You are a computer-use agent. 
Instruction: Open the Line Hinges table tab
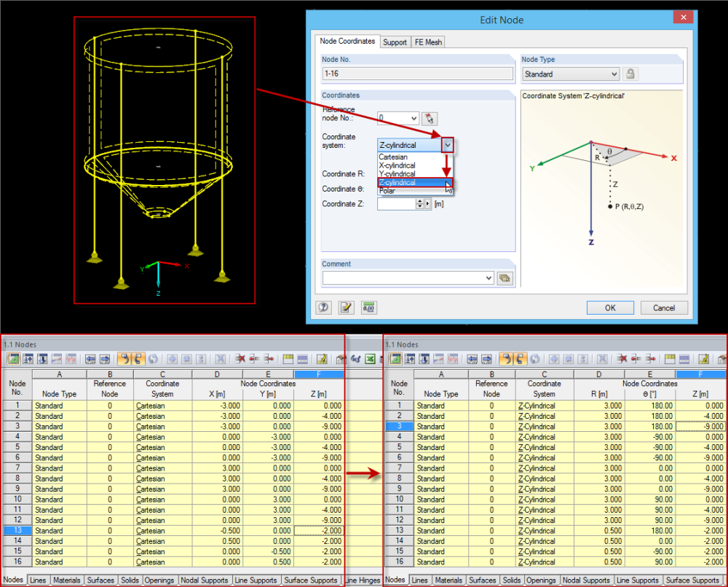(x=362, y=580)
